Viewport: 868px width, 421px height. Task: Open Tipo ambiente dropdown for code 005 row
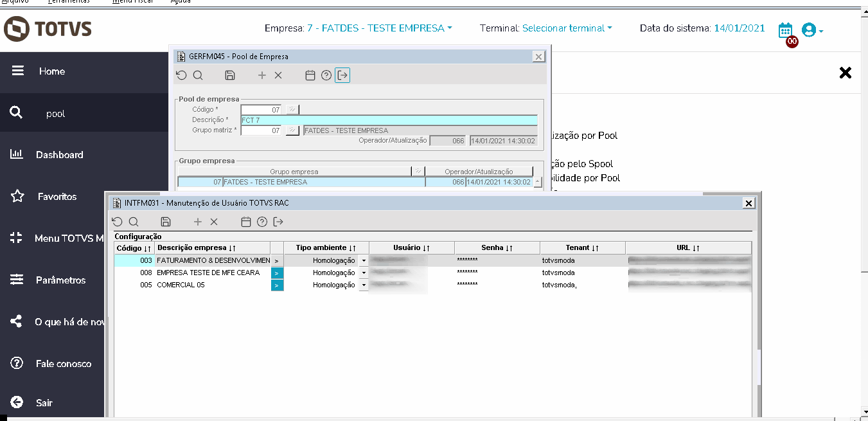click(364, 285)
